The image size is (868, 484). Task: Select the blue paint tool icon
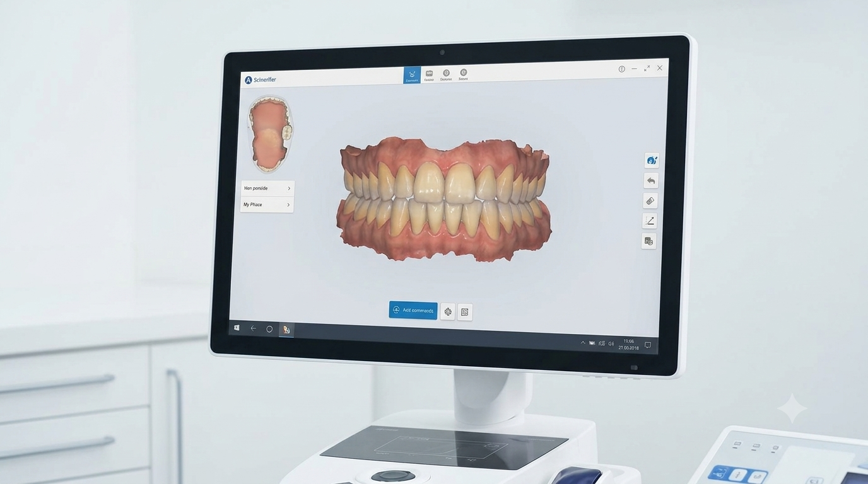tap(651, 160)
